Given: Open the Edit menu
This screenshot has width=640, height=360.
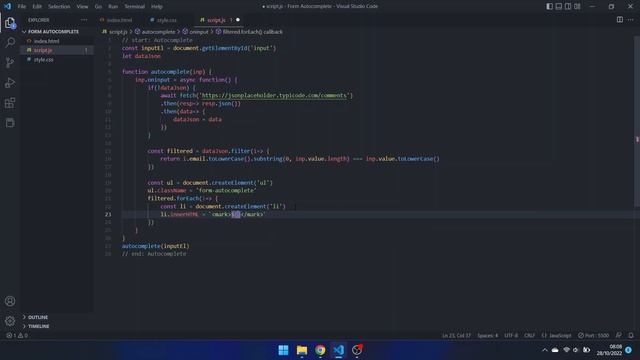Looking at the screenshot, I should click(x=37, y=7).
